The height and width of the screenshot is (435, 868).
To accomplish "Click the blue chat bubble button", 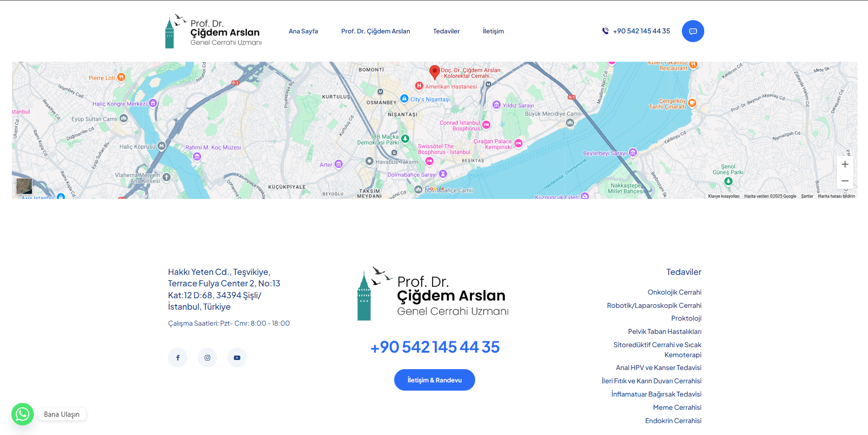I will 693,31.
